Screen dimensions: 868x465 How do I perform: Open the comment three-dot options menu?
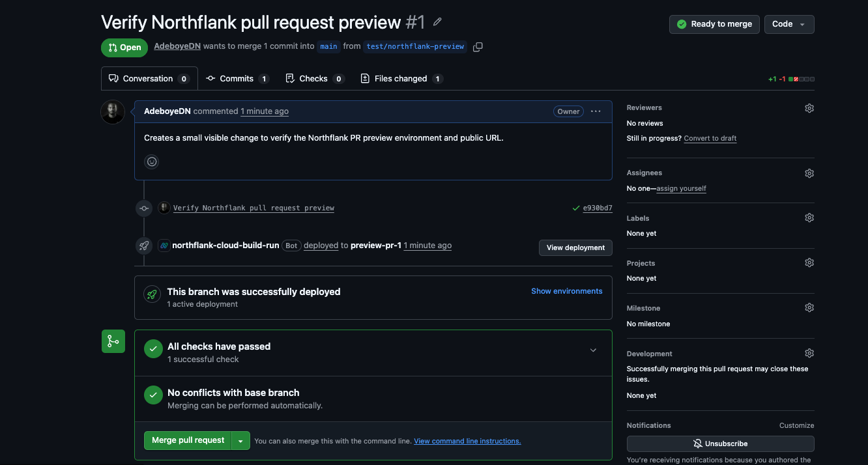(x=596, y=111)
